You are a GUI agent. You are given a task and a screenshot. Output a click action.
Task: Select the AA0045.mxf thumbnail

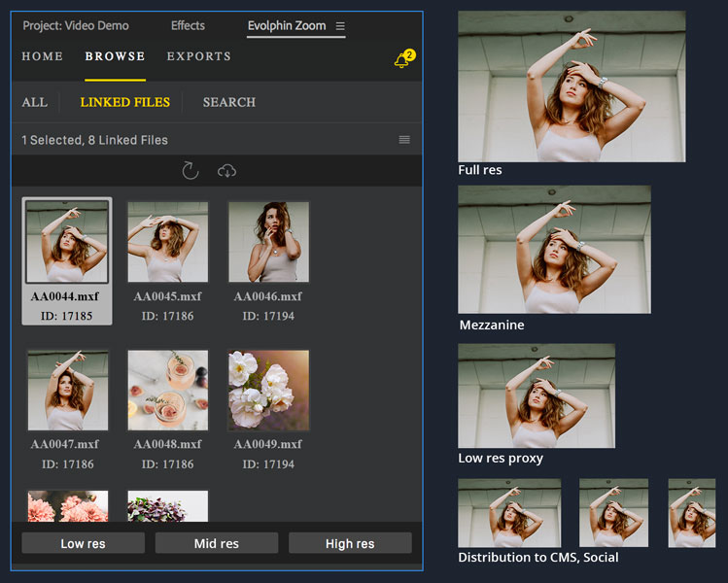point(168,242)
